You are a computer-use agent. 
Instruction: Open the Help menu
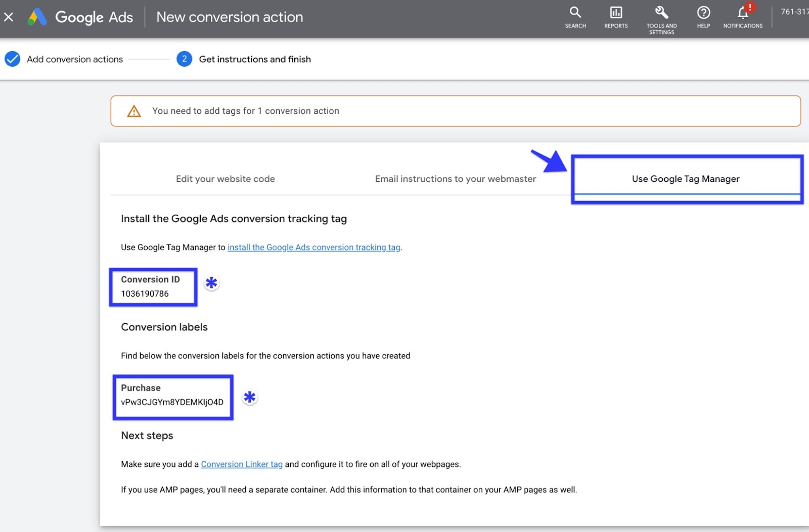pos(703,18)
